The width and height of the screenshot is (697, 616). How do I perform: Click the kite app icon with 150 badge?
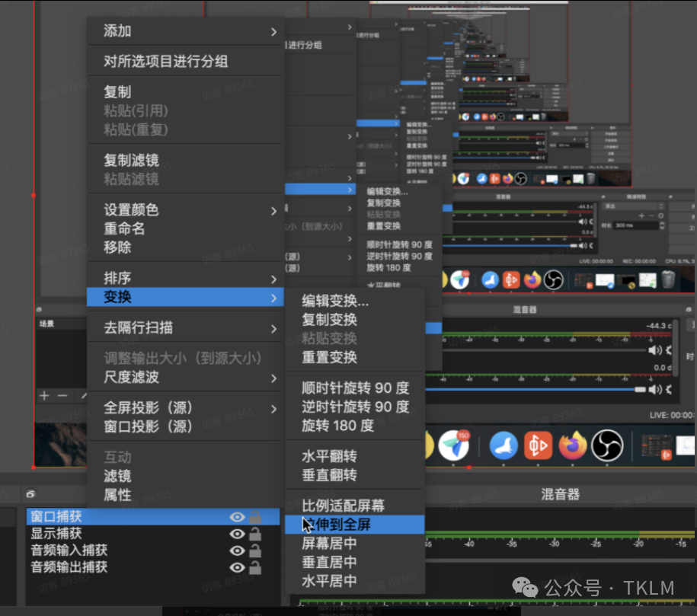(455, 444)
